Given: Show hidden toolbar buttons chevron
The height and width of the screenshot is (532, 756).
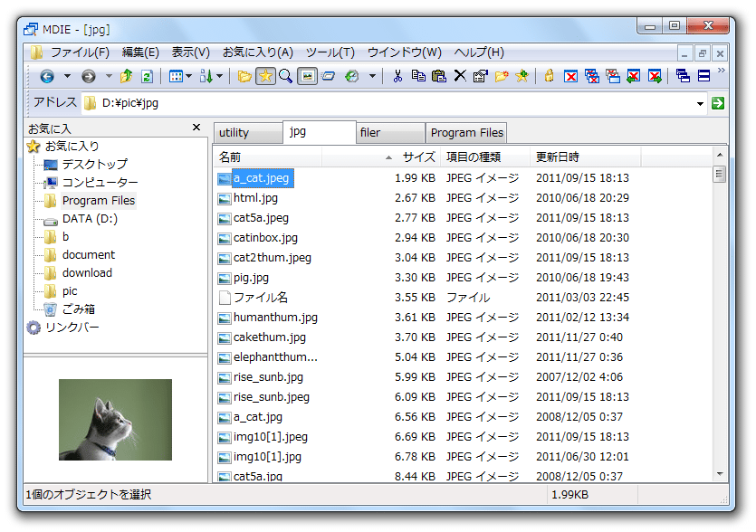Looking at the screenshot, I should 722,71.
